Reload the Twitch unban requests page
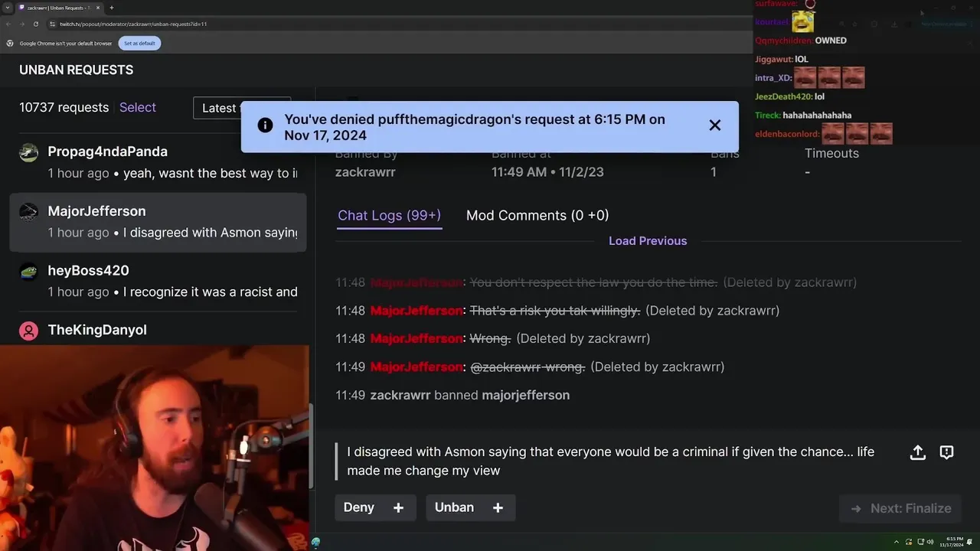The width and height of the screenshot is (980, 551). [35, 24]
